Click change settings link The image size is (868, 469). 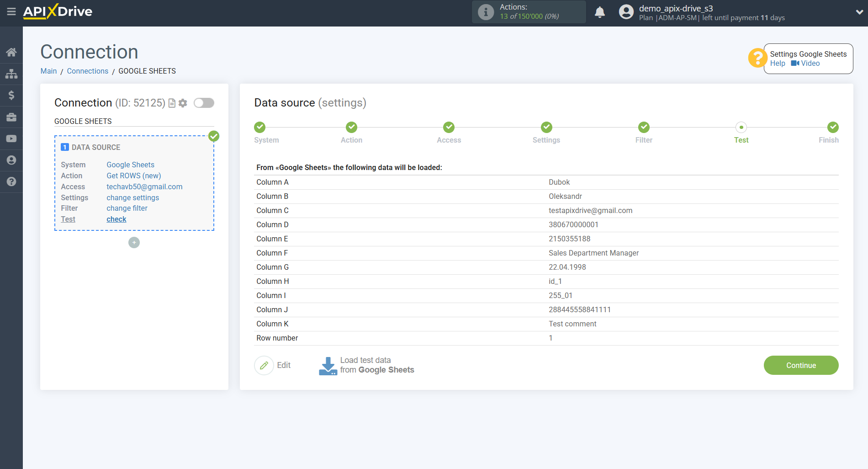(x=133, y=197)
